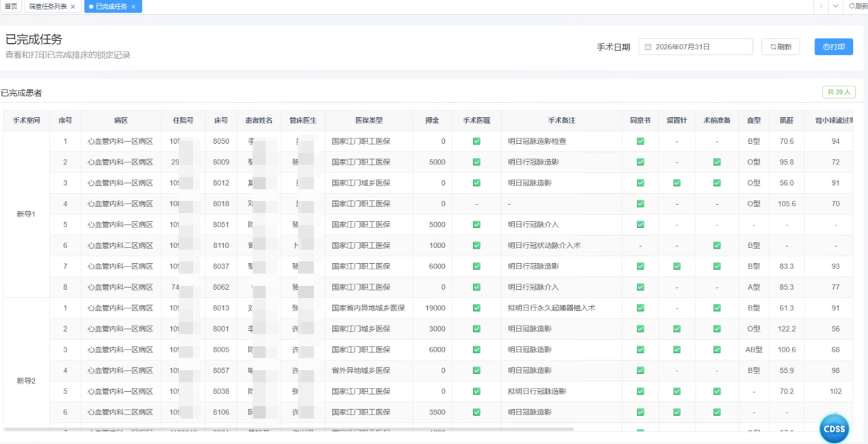Click the 手术室间 column header
Screen dimensions: 868x444
point(26,120)
